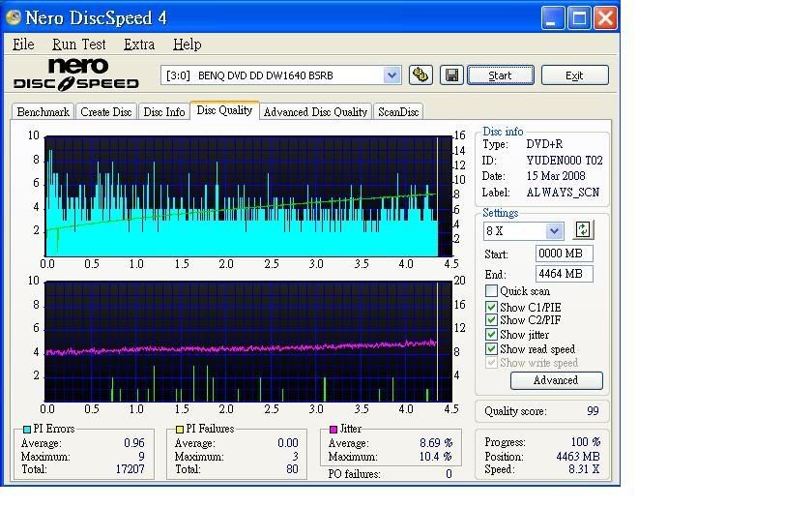Minimize the Nero DiscSpeed window
Viewport: 812px width, 508px height.
click(x=553, y=18)
